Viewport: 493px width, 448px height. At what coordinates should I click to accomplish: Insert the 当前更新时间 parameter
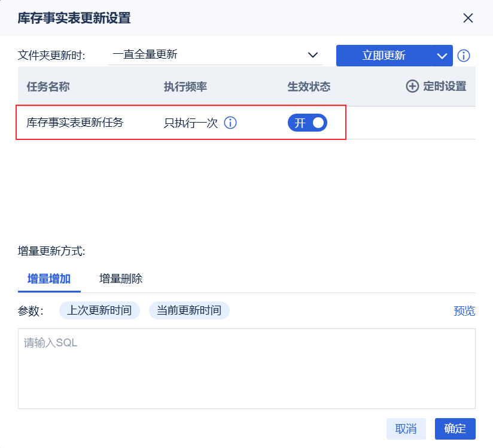189,310
